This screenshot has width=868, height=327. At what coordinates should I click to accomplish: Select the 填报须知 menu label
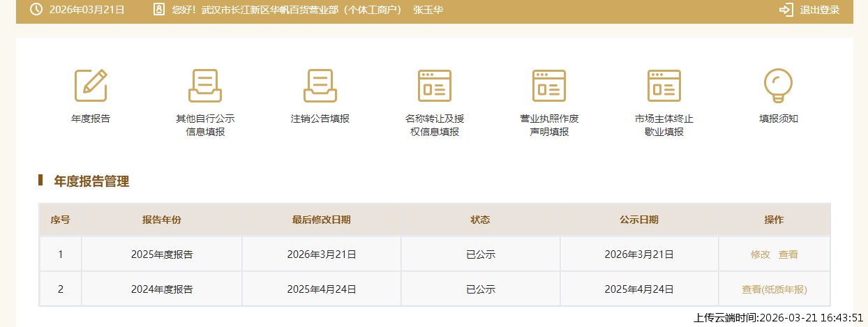pyautogui.click(x=779, y=119)
